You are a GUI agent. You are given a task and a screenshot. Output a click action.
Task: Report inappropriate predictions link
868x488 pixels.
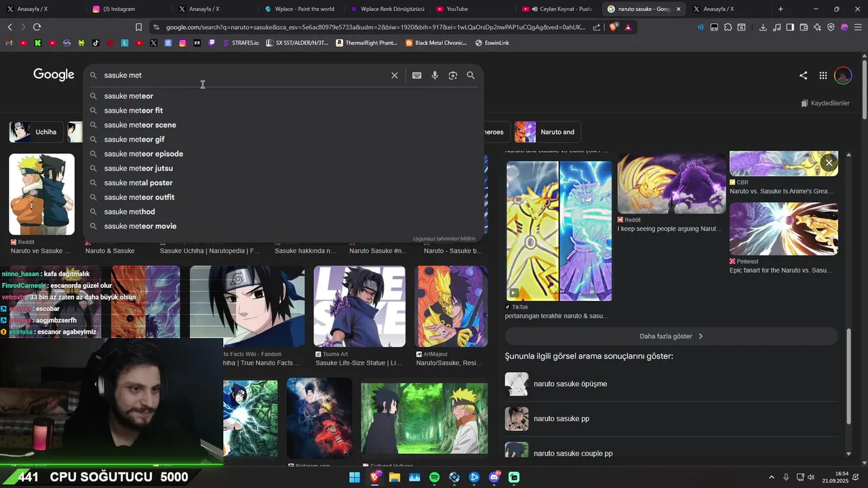point(444,239)
